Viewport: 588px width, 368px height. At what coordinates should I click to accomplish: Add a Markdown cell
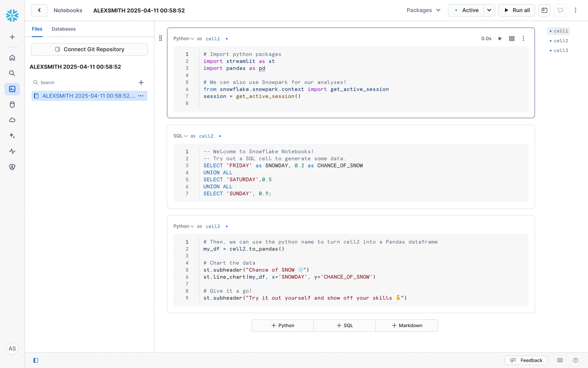tap(407, 325)
